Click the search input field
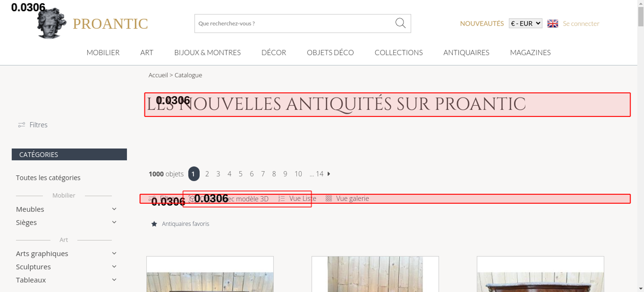Viewport: 644px width, 292px height. pos(293,23)
